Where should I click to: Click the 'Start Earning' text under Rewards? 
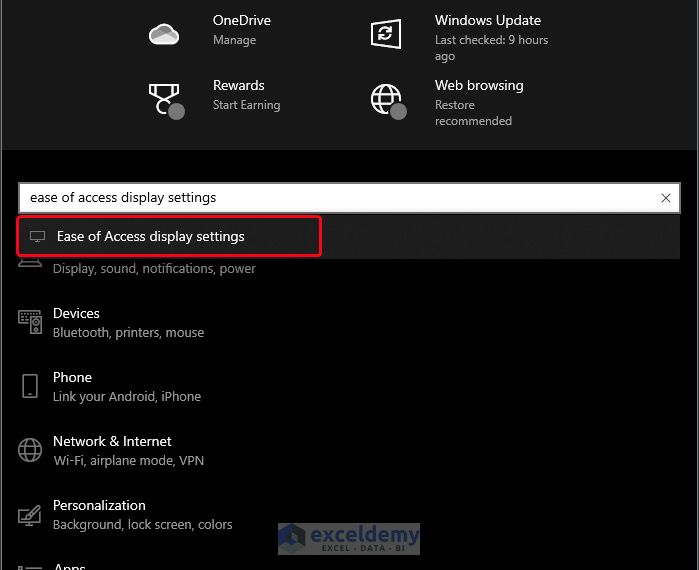coord(247,105)
